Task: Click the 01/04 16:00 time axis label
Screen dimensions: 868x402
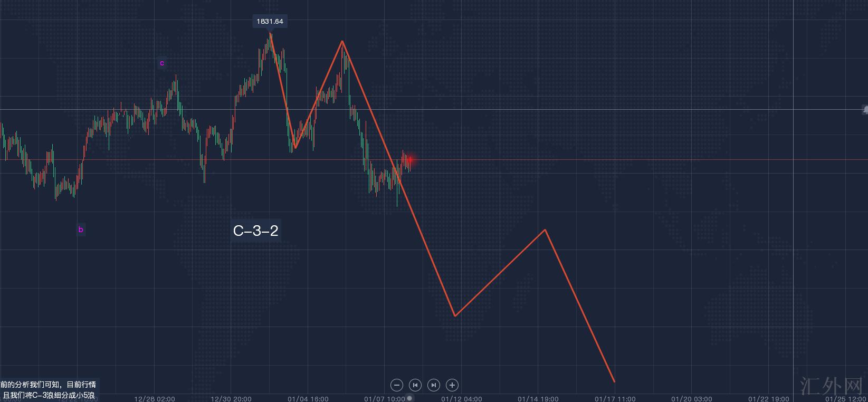Action: pyautogui.click(x=308, y=399)
